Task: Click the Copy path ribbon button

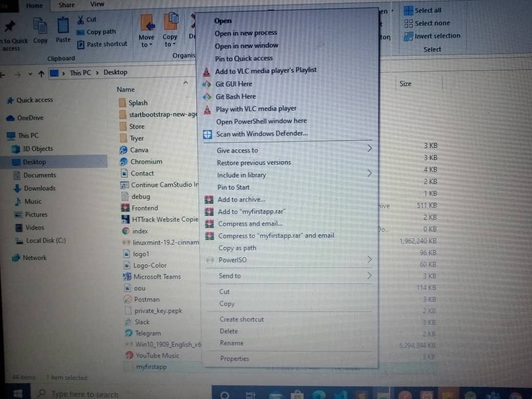Action: pos(96,32)
